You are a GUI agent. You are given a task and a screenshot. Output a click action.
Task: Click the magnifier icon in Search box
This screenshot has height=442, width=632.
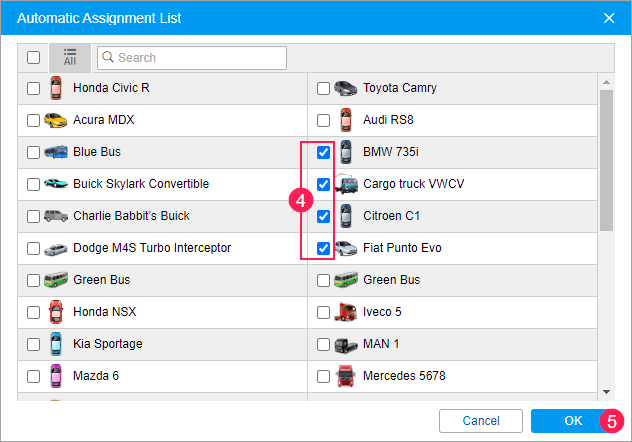(x=108, y=57)
